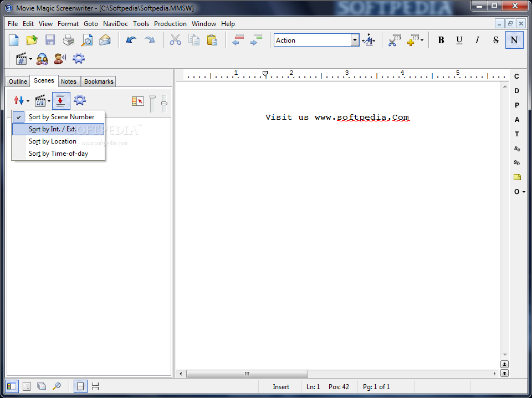This screenshot has height=398, width=532.
Task: Copy selection with the copy icon
Action: (194, 40)
